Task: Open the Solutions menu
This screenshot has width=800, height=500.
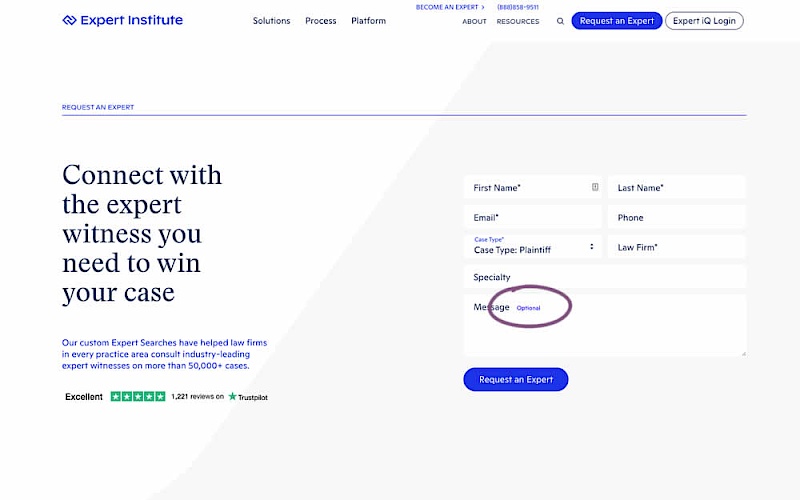Action: [271, 21]
